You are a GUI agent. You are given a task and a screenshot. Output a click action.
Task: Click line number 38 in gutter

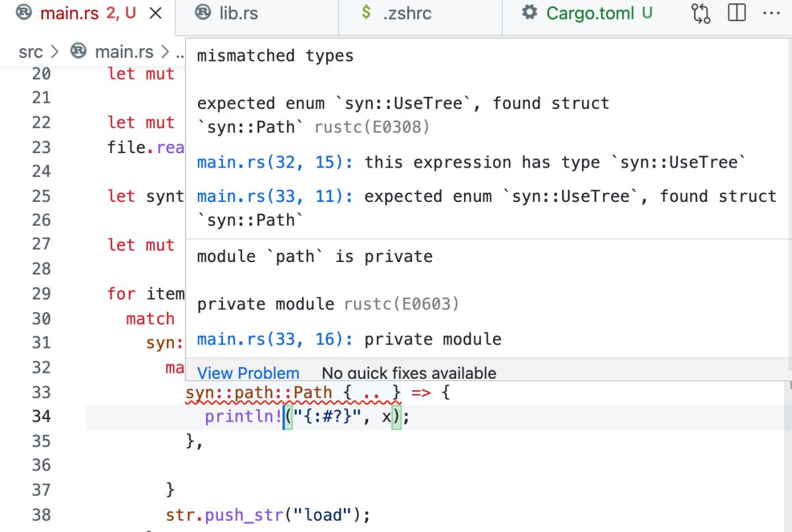coord(41,514)
